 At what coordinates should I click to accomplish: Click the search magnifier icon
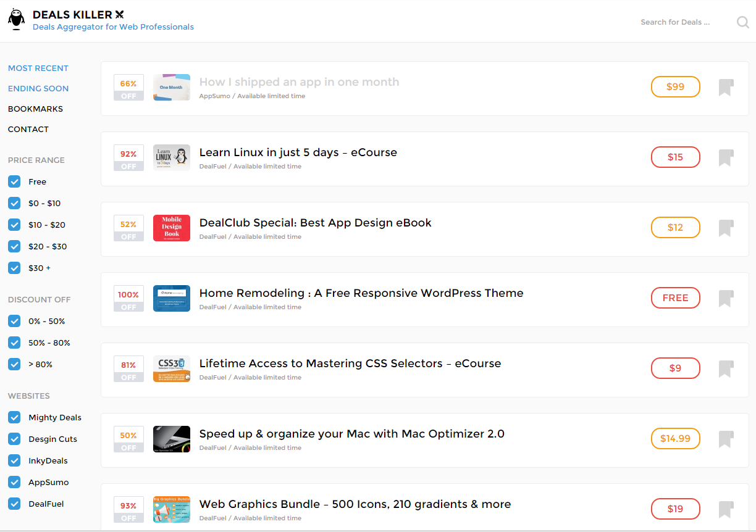(x=743, y=22)
